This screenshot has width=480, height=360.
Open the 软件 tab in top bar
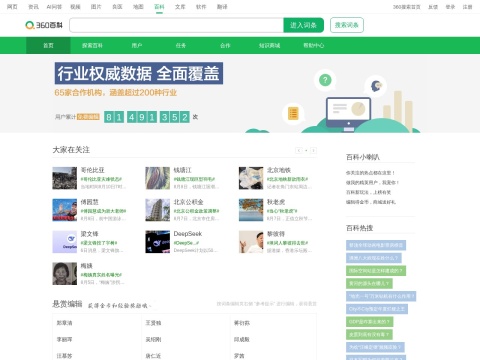201,7
